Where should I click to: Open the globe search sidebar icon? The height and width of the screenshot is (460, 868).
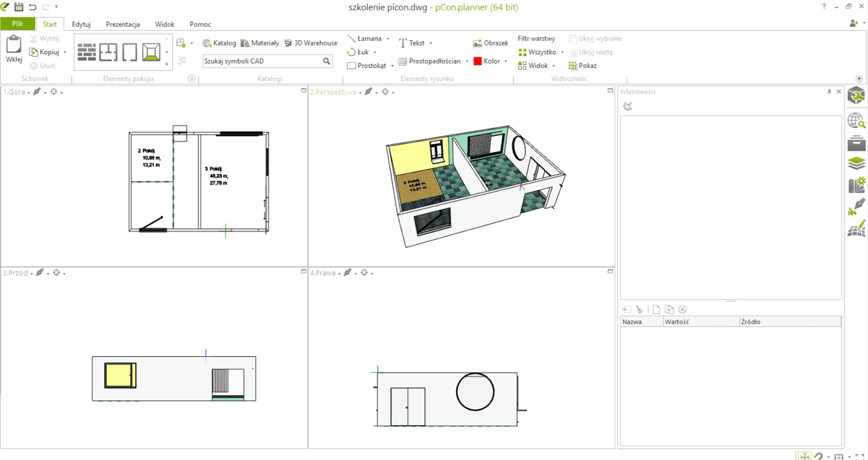[x=857, y=120]
